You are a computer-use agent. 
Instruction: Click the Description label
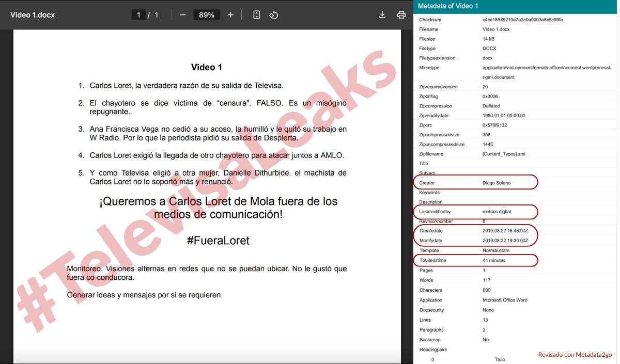pos(431,202)
